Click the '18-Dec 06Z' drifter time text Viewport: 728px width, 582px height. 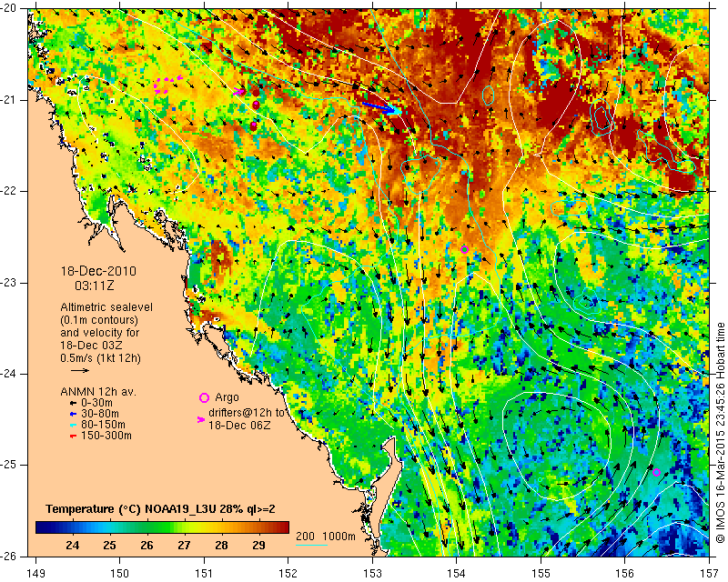click(x=239, y=425)
